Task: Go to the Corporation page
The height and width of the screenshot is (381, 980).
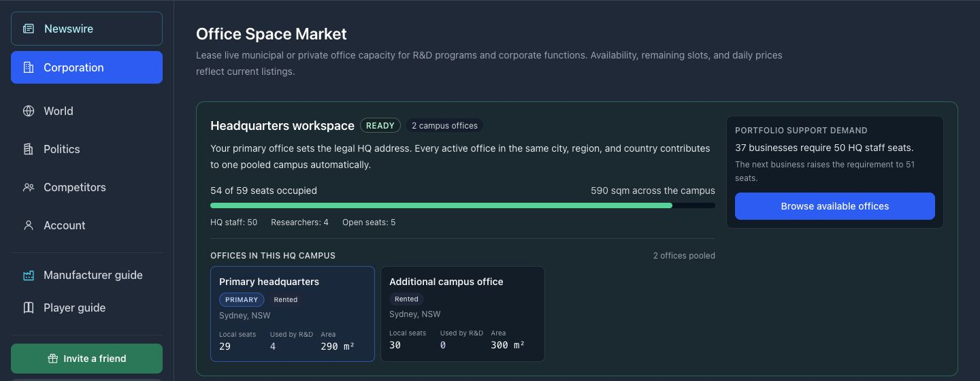Action: click(86, 67)
